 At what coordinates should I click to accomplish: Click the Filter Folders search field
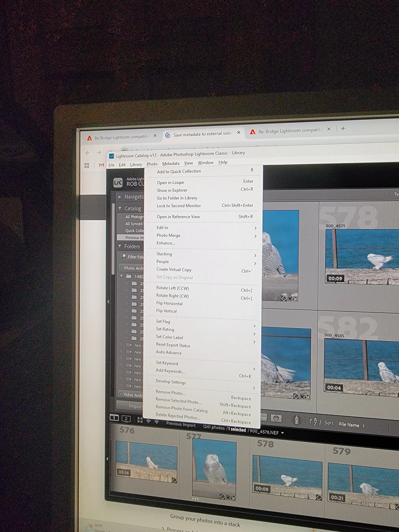132,257
